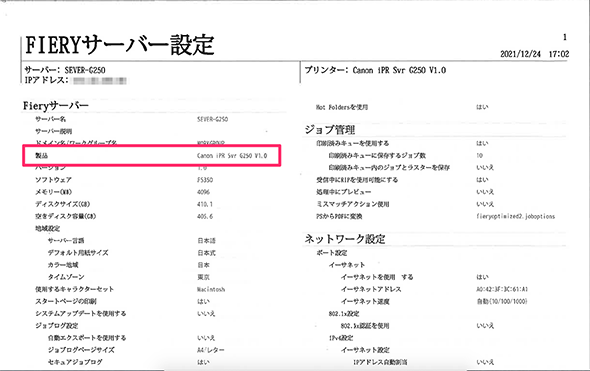Click the saved job count value '10'
The height and width of the screenshot is (371, 590).
point(479,155)
